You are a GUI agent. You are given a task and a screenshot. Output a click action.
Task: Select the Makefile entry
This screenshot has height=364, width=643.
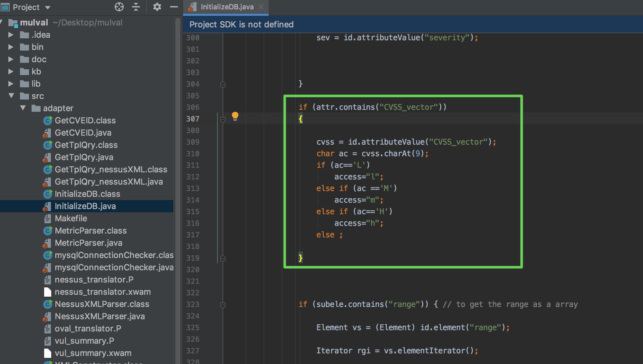point(71,218)
